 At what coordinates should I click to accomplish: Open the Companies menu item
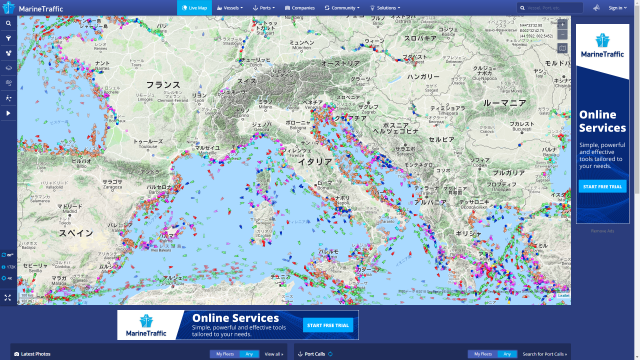click(300, 8)
